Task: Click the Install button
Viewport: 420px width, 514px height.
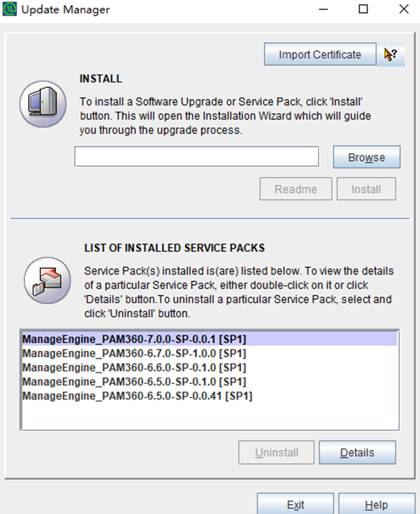Action: [366, 189]
